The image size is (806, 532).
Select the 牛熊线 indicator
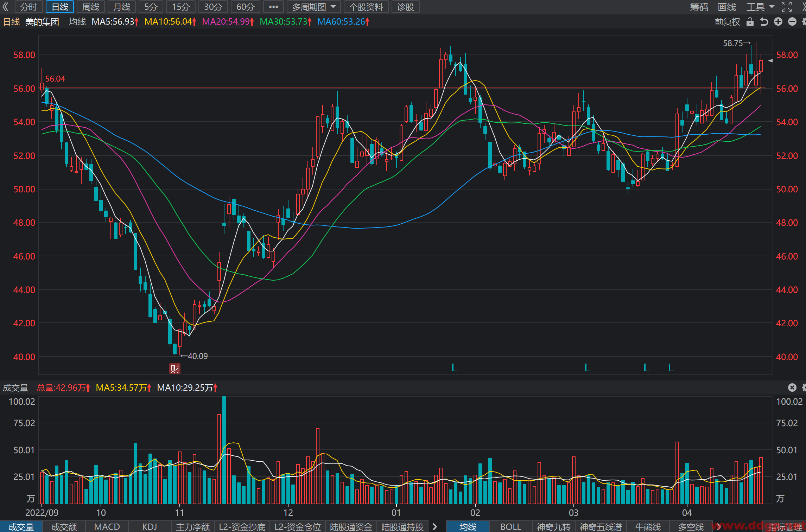click(x=648, y=527)
